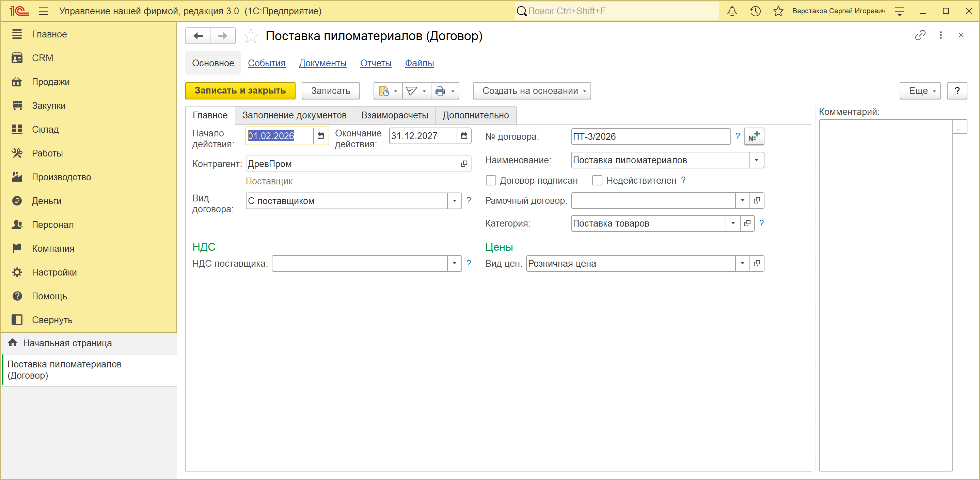Switch to the Заполнение документов tab
This screenshot has height=480, width=980.
tap(295, 115)
